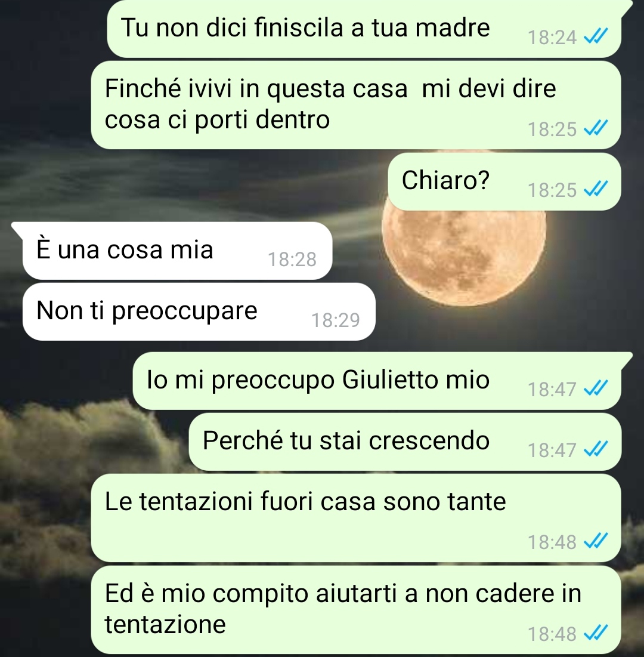Tap the read ticks on 'Io mi preoccupo Giulietto mio'
Screen dimensions: 644x657
(x=596, y=389)
